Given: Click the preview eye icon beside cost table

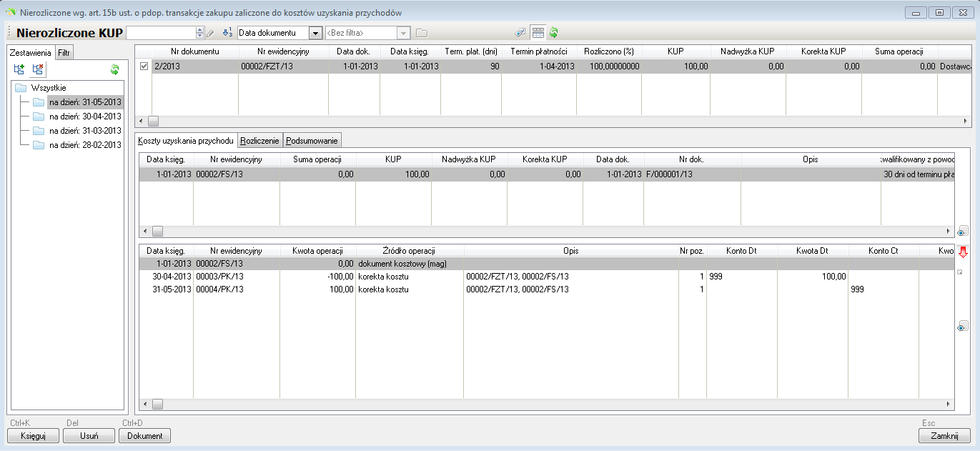Looking at the screenshot, I should tap(963, 232).
